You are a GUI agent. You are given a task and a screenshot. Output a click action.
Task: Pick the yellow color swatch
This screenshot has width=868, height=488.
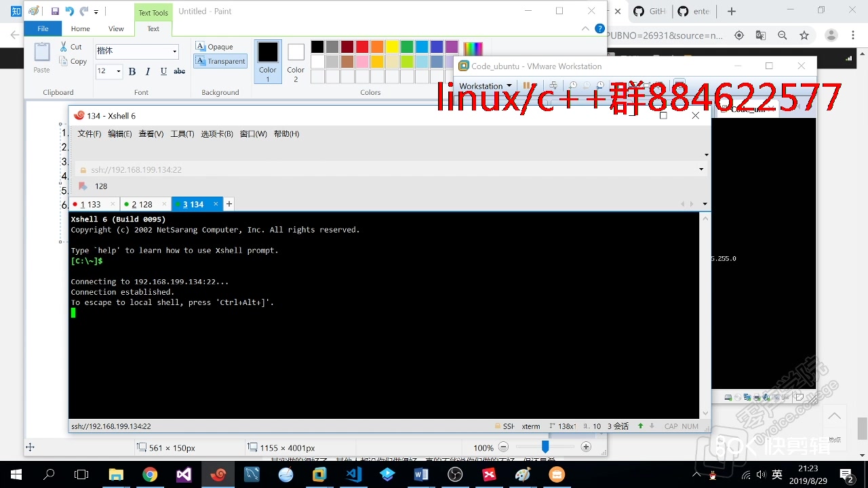[392, 47]
